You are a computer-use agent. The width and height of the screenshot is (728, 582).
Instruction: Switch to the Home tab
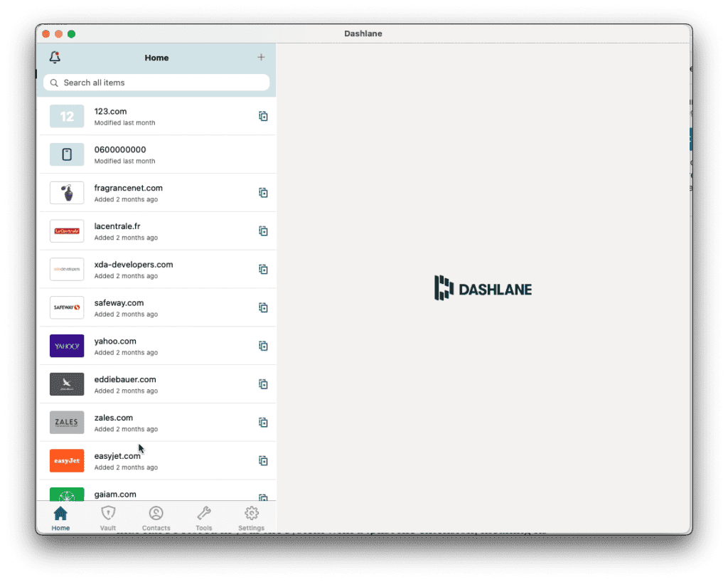[60, 519]
